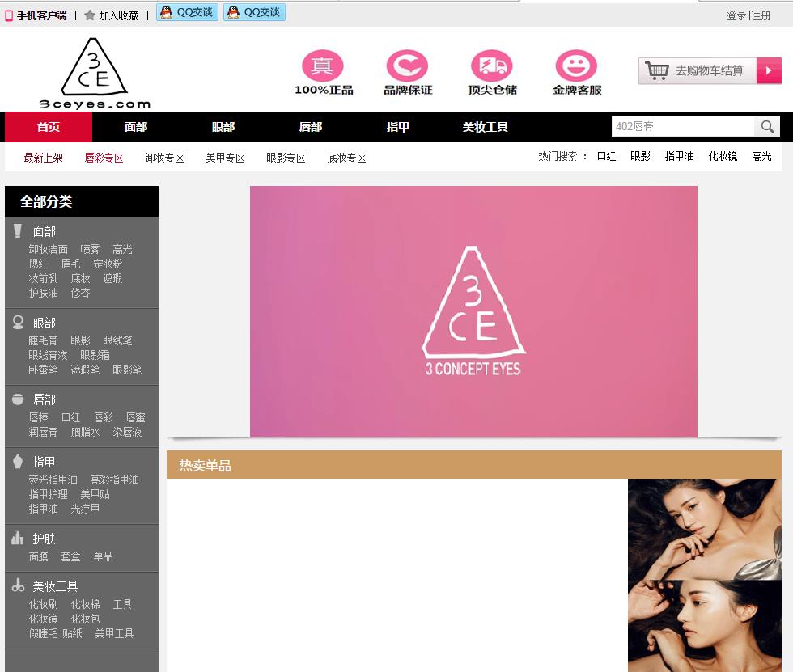Select 卸妆洁面 under 面部 category
Image resolution: width=793 pixels, height=672 pixels.
(x=48, y=249)
